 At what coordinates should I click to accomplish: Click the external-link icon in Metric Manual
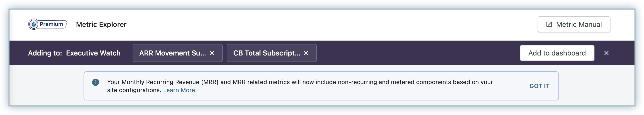pos(549,24)
